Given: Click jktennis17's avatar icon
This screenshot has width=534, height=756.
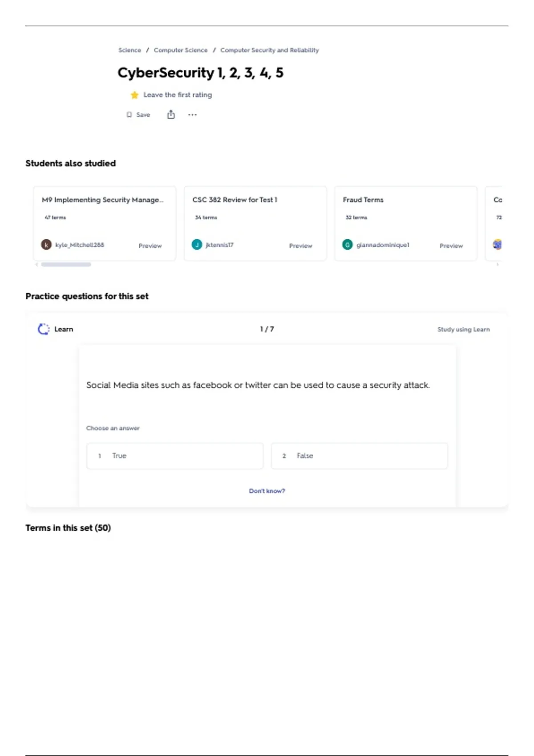Looking at the screenshot, I should click(x=197, y=245).
